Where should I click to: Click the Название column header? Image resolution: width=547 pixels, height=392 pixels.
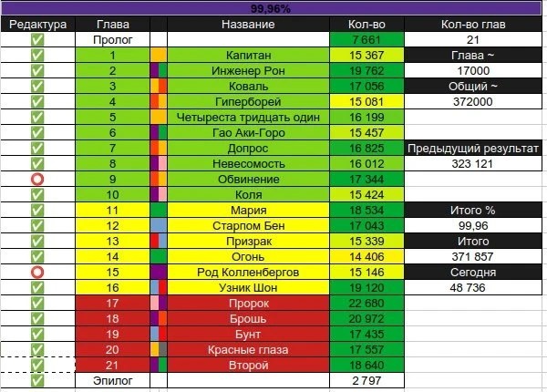coord(248,24)
